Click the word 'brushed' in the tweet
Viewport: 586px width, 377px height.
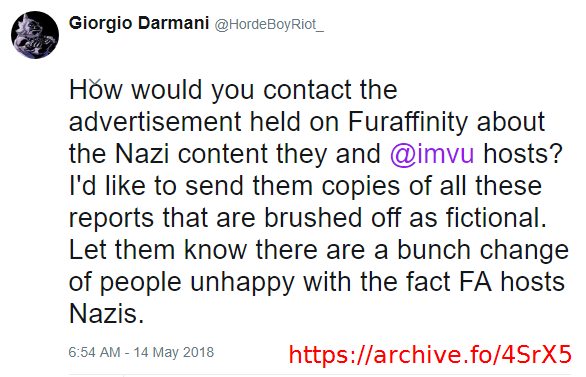(x=314, y=217)
